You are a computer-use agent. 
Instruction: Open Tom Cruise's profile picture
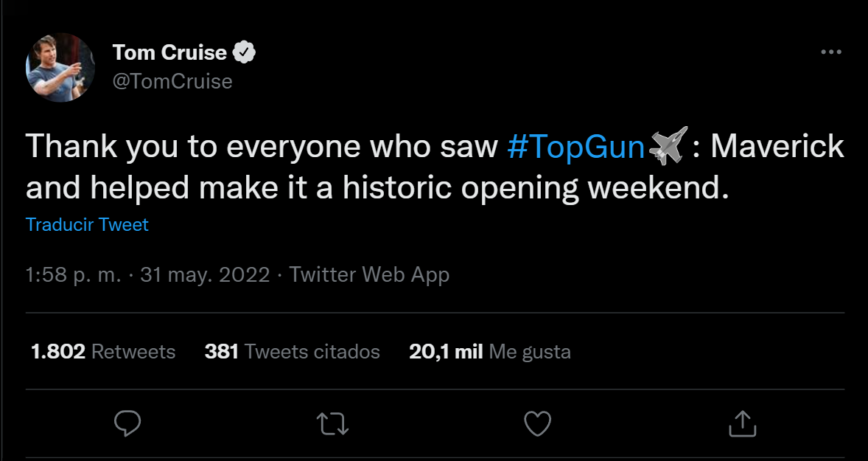point(61,67)
